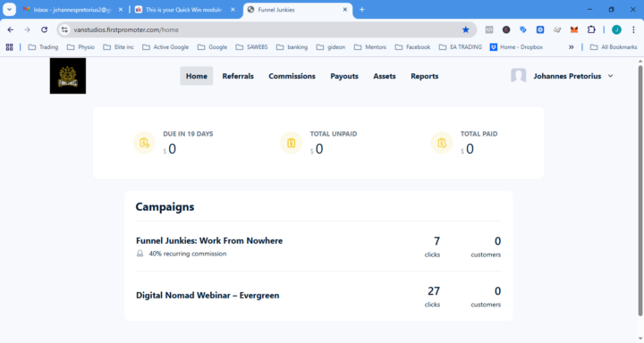Viewport: 644px width, 343px height.
Task: Open the Assets tab
Action: 385,76
